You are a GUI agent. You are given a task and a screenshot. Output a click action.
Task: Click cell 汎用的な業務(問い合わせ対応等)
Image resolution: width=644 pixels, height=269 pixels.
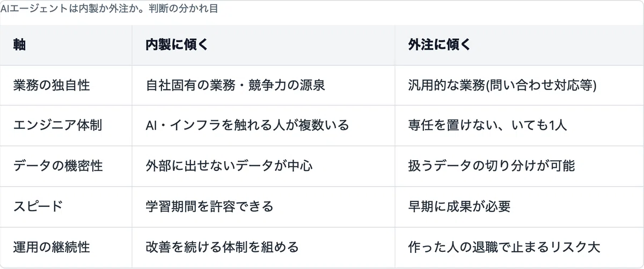point(502,86)
